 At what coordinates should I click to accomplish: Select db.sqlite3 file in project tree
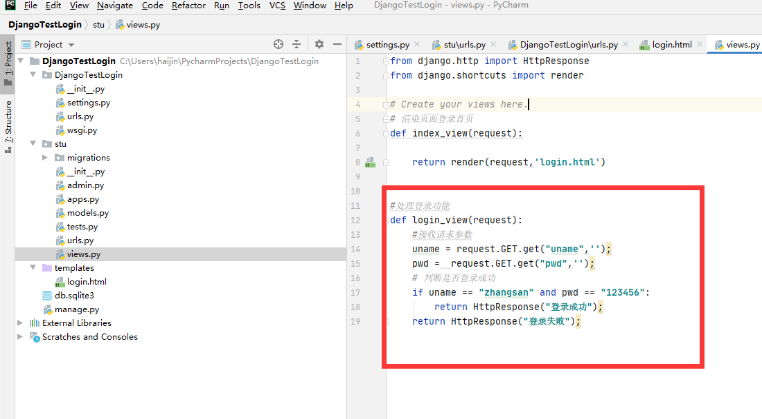coord(73,295)
